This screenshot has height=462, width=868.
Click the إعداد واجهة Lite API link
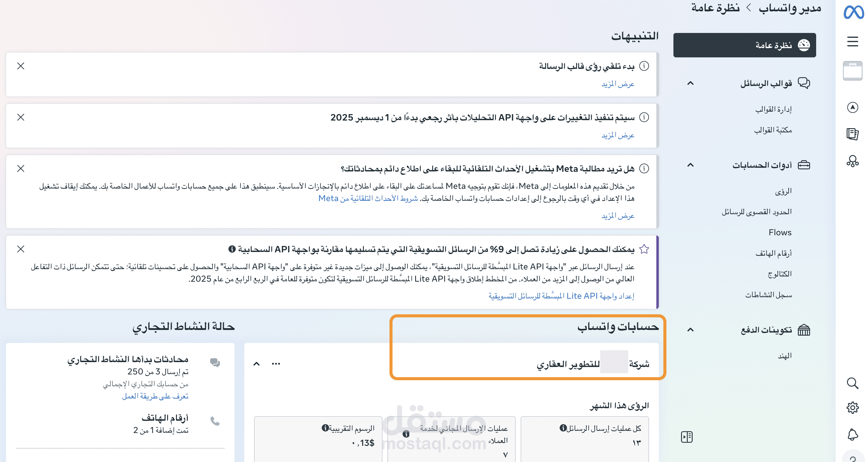point(561,296)
